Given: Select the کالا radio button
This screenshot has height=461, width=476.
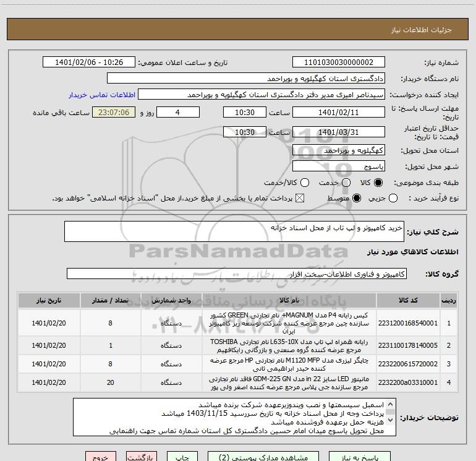Looking at the screenshot, I should (378, 183).
